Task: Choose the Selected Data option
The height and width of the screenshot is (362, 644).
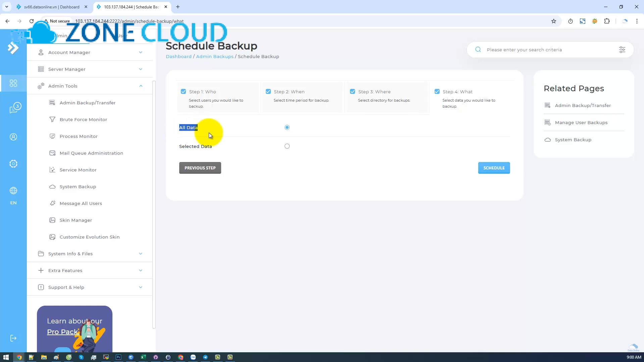Action: point(287,146)
